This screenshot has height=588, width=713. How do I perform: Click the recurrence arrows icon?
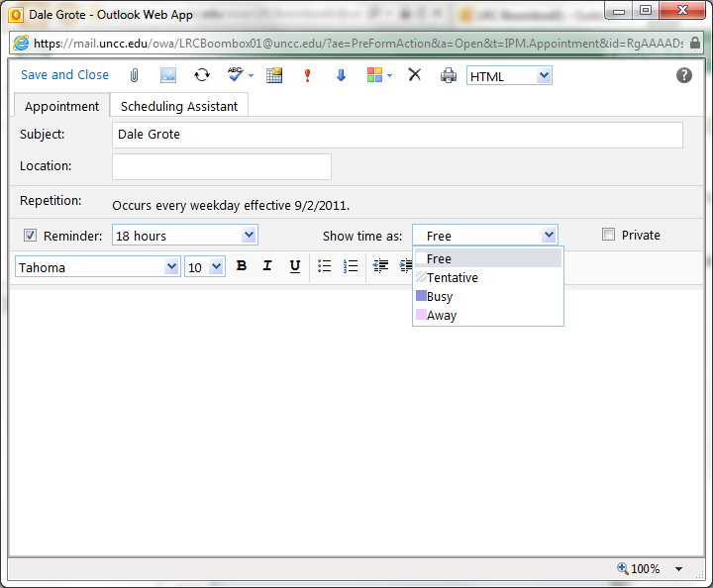[201, 75]
